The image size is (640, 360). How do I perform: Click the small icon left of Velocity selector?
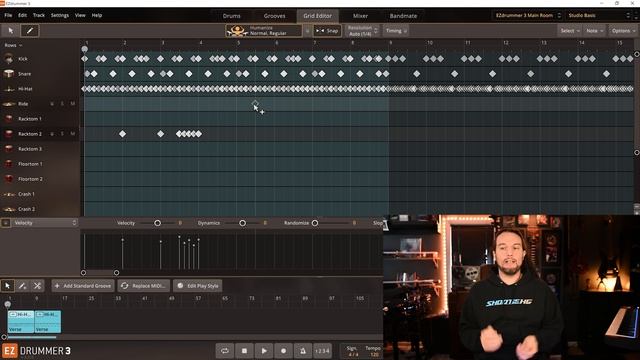[x=5, y=223]
